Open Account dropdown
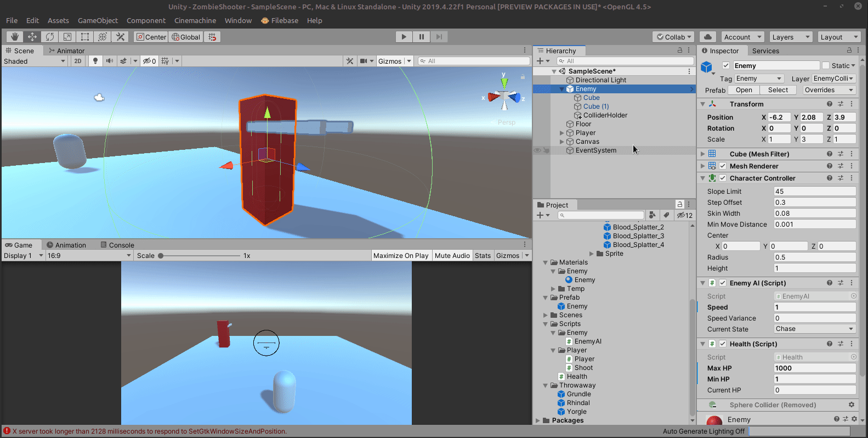Viewport: 868px width, 438px height. (x=742, y=37)
